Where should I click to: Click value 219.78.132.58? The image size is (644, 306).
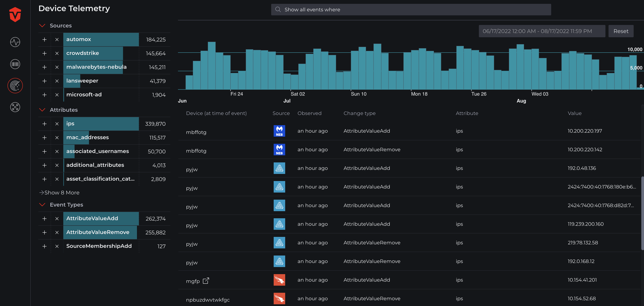[583, 243]
